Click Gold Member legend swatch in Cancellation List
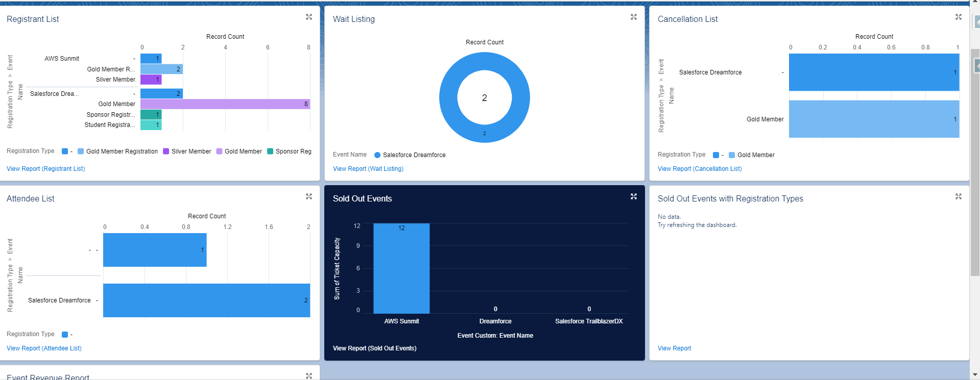This screenshot has width=980, height=380. coord(732,155)
